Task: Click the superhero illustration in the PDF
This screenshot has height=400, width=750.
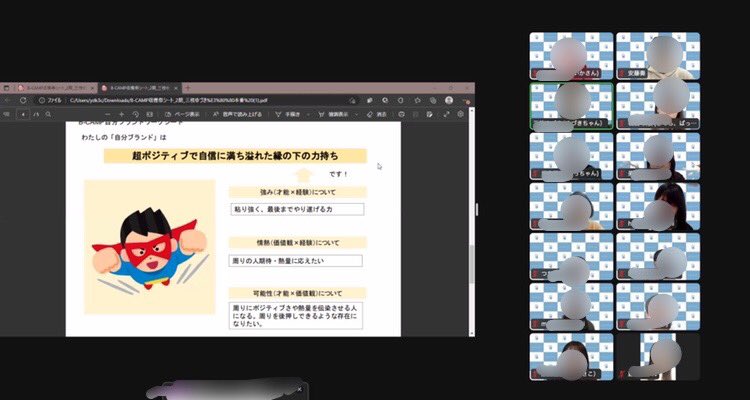Action: click(x=150, y=247)
